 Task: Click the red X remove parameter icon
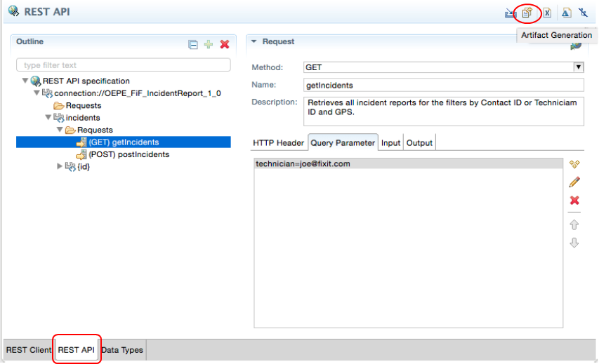[x=574, y=200]
